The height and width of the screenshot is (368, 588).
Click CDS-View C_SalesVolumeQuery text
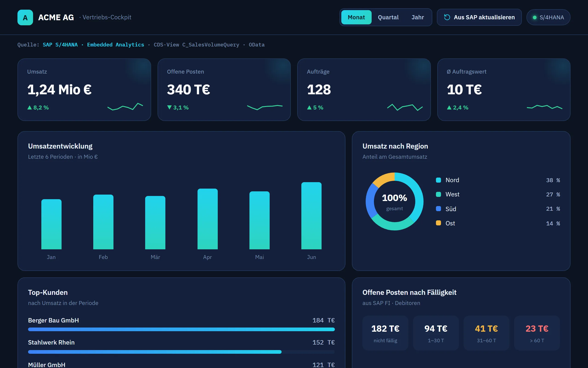(196, 45)
